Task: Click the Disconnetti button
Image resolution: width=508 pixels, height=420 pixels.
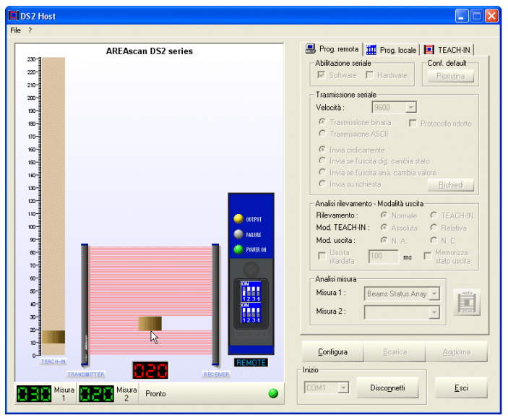Action: pyautogui.click(x=387, y=387)
